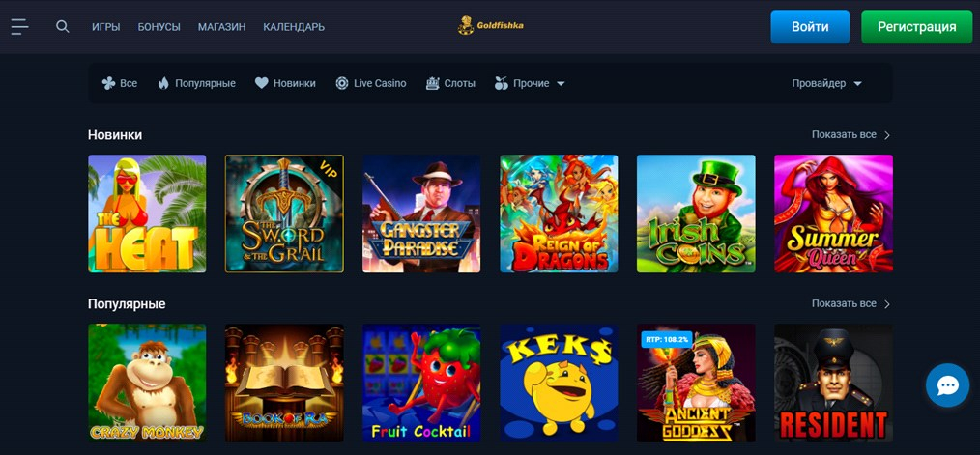The image size is (980, 455).
Task: Show all Новинки games arrow
Action: [x=887, y=135]
